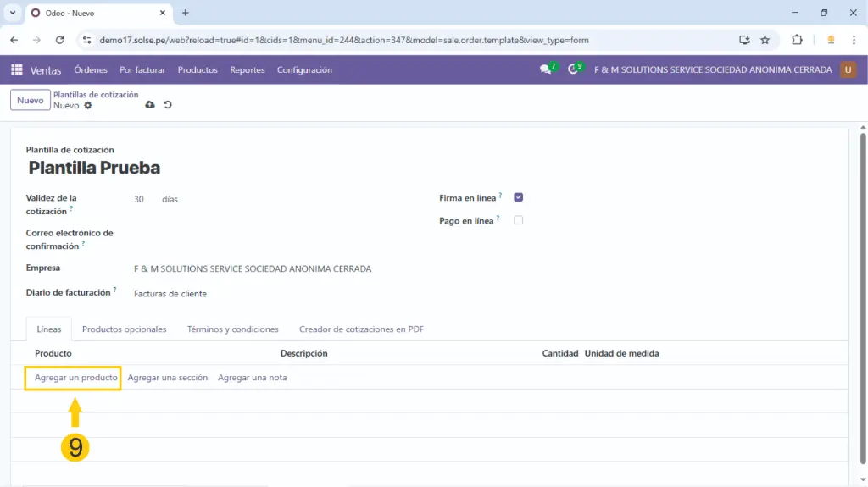Expand the Empresa selection field
Viewport: 868px width, 487px height.
(x=254, y=269)
